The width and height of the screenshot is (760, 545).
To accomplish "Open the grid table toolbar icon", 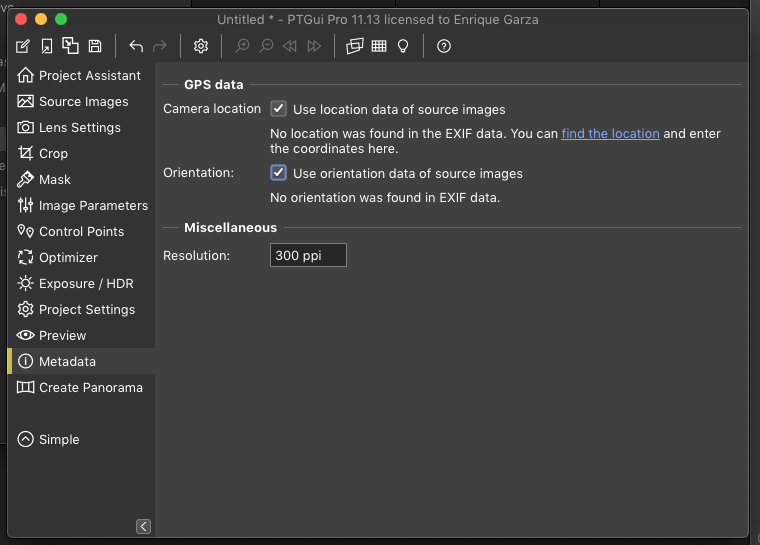I will pos(379,46).
